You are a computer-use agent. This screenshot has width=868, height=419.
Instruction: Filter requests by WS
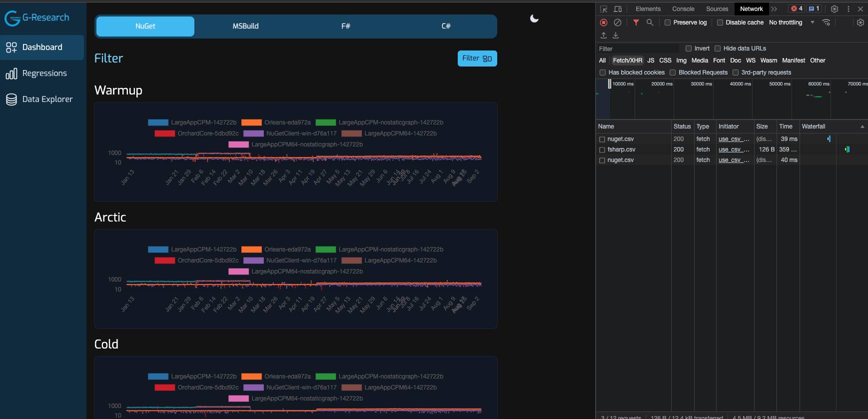coord(751,60)
